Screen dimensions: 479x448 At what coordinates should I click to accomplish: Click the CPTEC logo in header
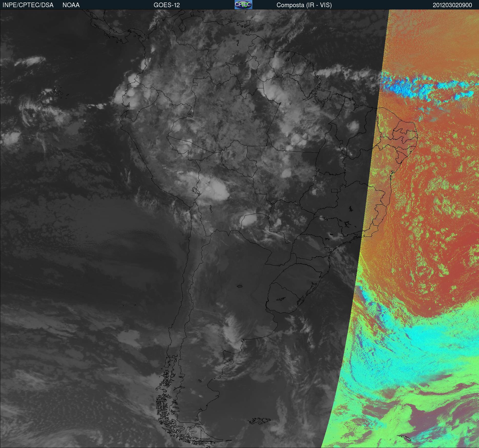(x=243, y=5)
